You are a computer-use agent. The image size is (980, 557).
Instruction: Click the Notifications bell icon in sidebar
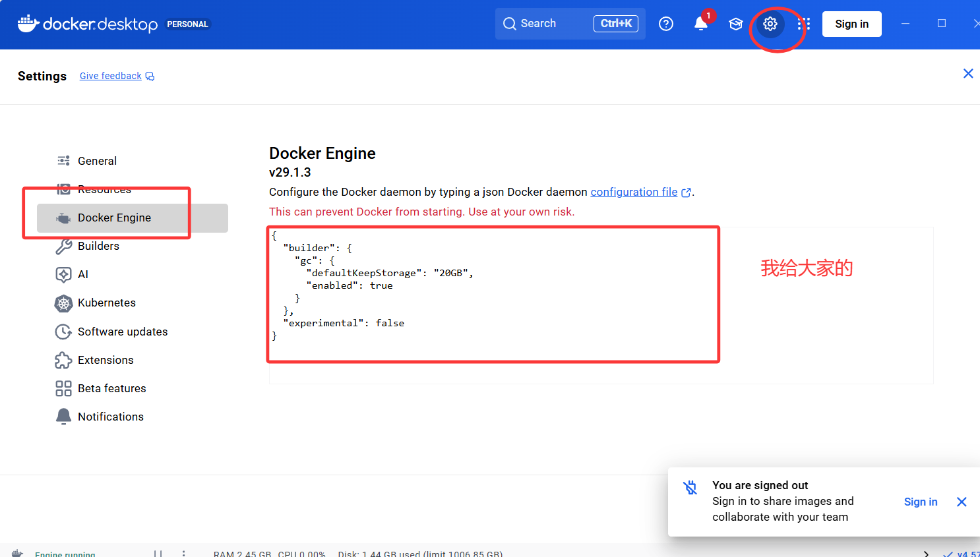tap(63, 417)
